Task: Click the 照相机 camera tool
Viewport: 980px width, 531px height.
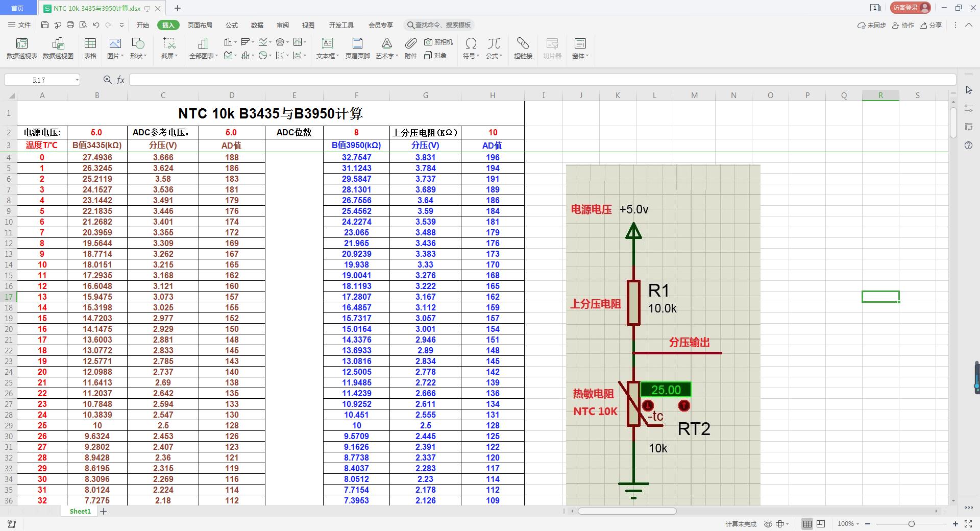Action: [438, 42]
